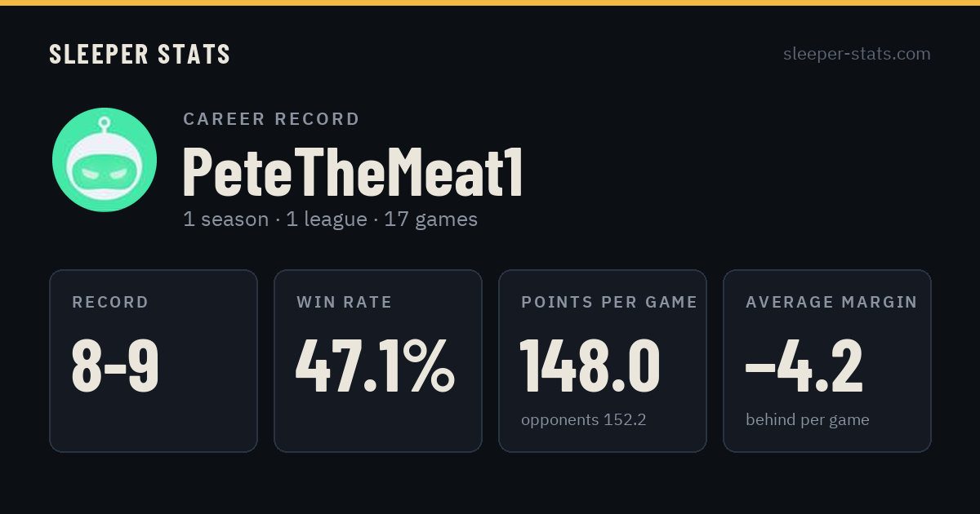This screenshot has height=514, width=980.
Task: Click the 47.1% win rate value
Action: tap(375, 366)
